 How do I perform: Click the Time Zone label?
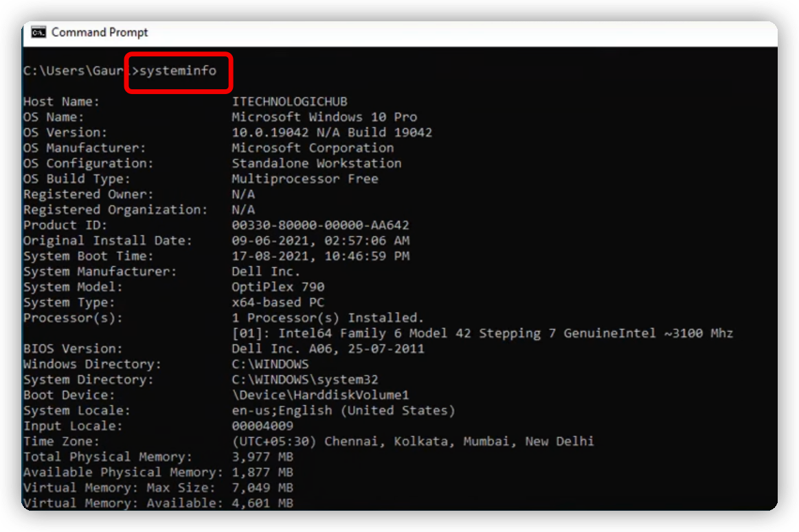click(x=61, y=441)
